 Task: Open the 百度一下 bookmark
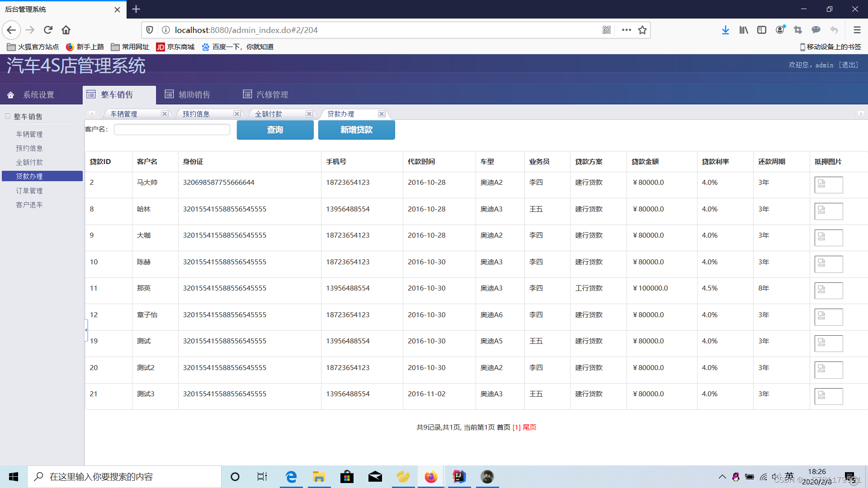(x=238, y=47)
